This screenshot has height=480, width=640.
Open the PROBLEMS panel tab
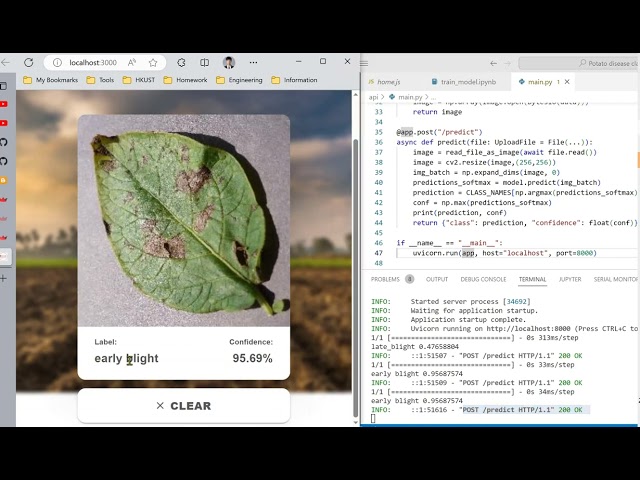click(x=392, y=279)
